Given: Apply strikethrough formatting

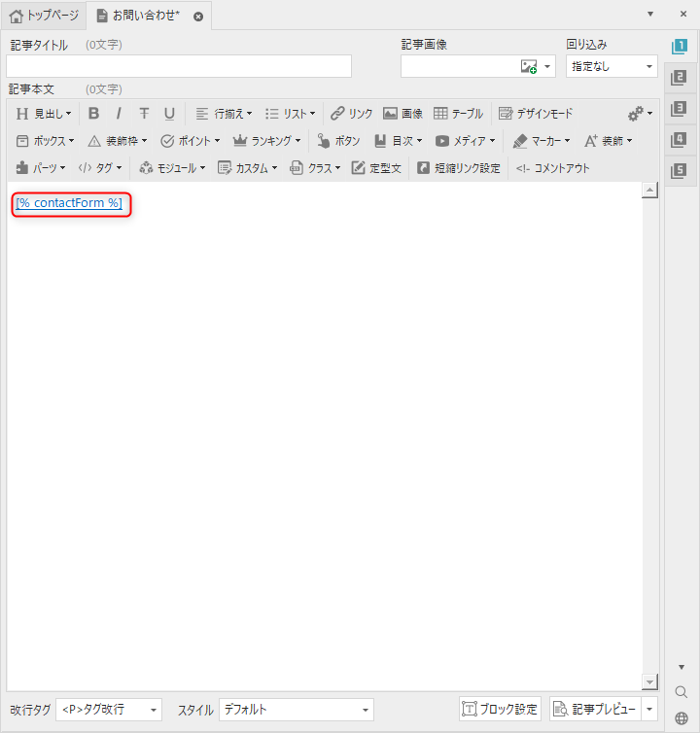Looking at the screenshot, I should pos(144,114).
